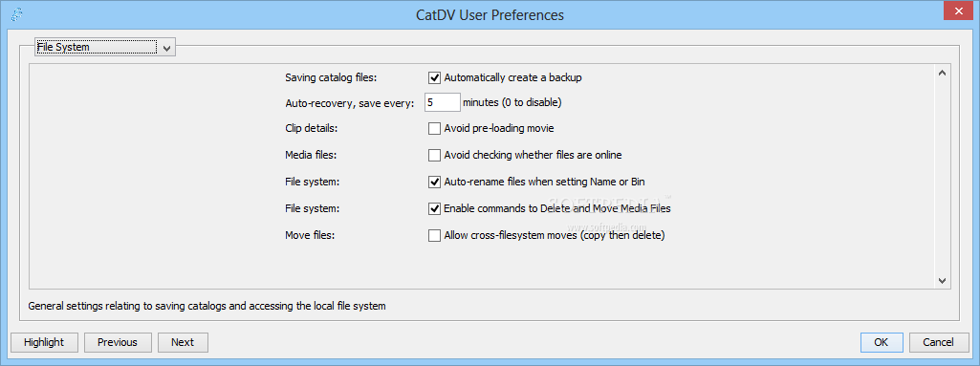This screenshot has width=980, height=366.
Task: Click the dropdown arrow beside File System
Action: tap(166, 48)
